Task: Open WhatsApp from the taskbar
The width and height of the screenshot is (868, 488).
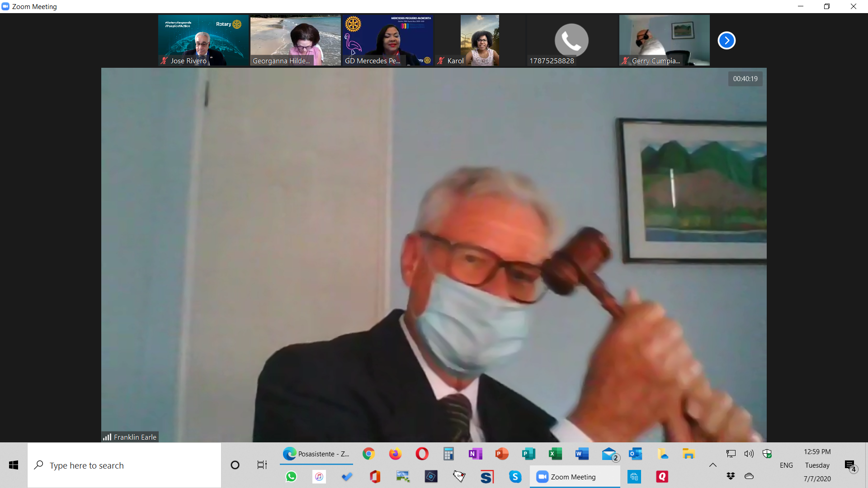Action: click(291, 477)
